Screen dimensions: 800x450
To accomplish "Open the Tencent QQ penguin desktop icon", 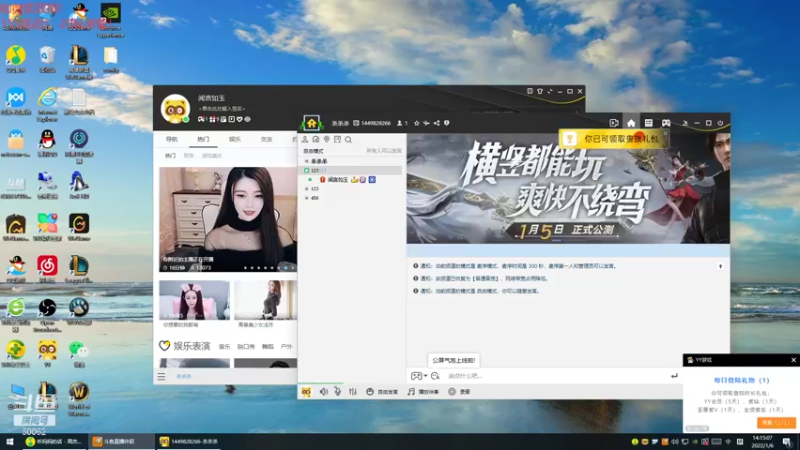I will coord(47,141).
